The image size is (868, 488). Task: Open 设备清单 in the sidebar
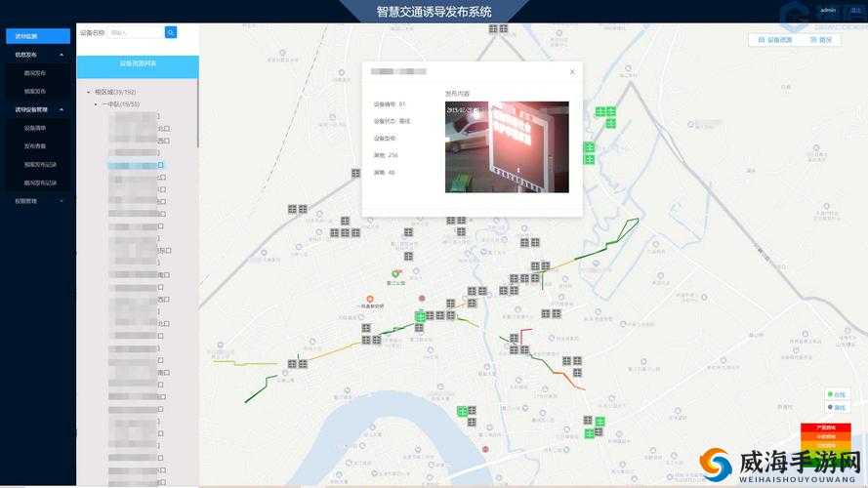35,128
